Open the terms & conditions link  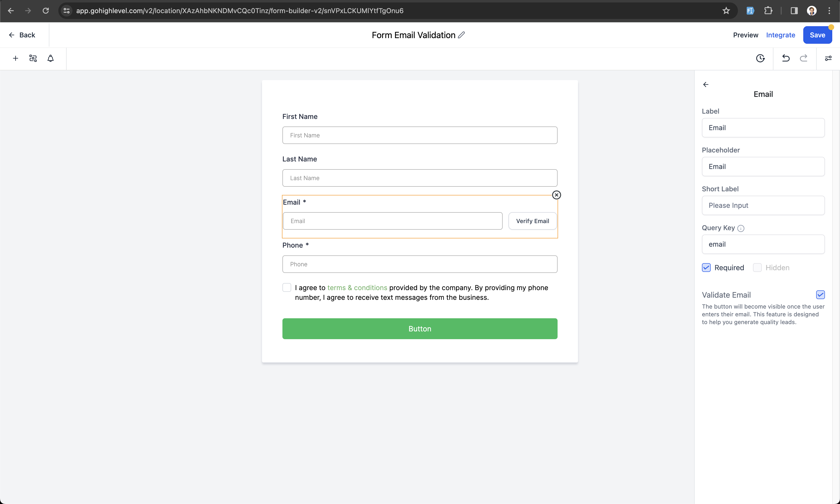point(357,288)
